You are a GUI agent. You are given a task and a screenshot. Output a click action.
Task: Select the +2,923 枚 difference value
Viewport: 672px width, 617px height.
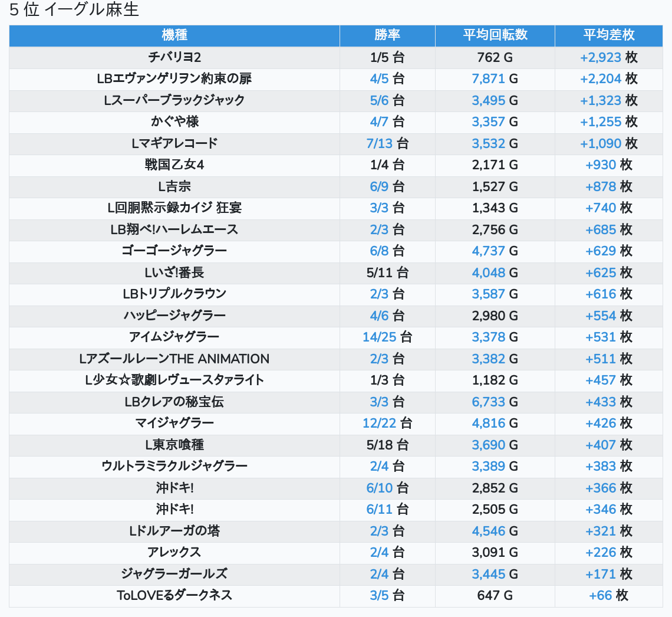coord(608,57)
